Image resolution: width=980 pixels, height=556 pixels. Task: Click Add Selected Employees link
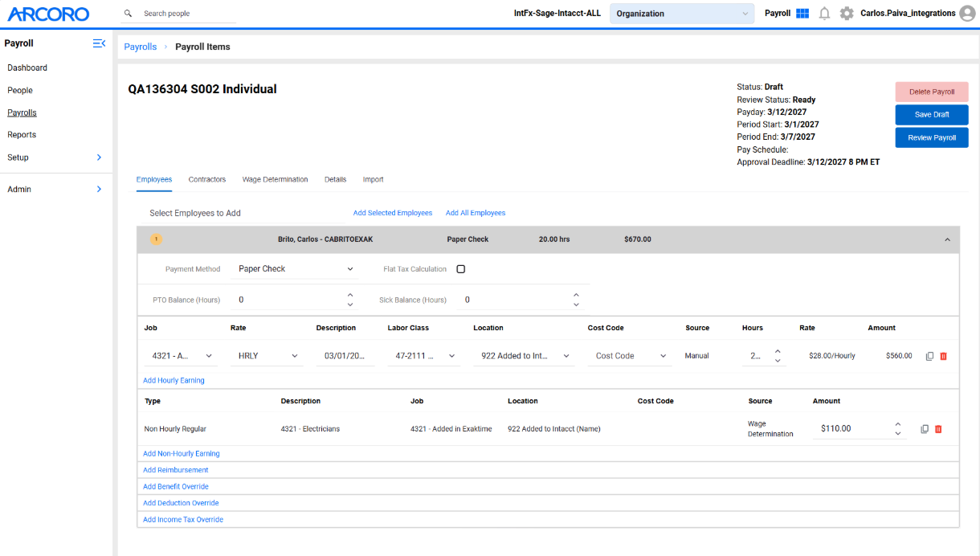point(393,213)
